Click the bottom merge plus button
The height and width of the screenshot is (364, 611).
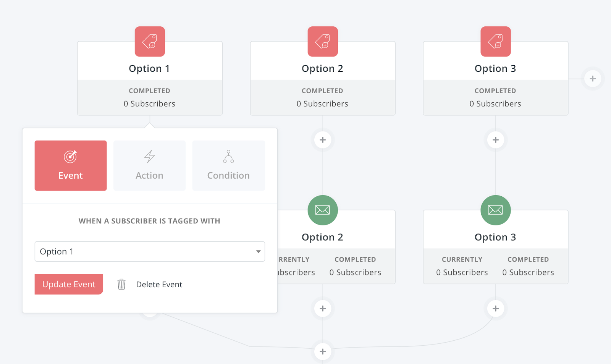click(323, 351)
